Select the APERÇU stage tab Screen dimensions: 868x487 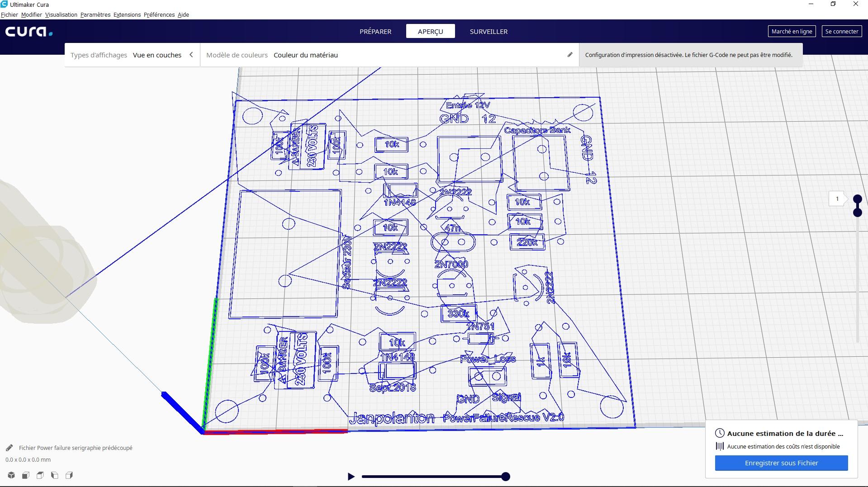(x=431, y=31)
